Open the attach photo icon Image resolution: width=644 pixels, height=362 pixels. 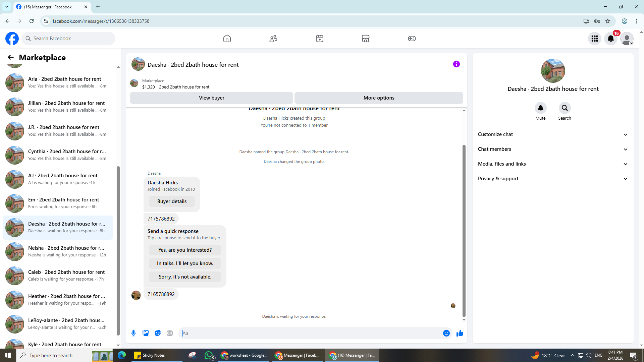tap(146, 333)
